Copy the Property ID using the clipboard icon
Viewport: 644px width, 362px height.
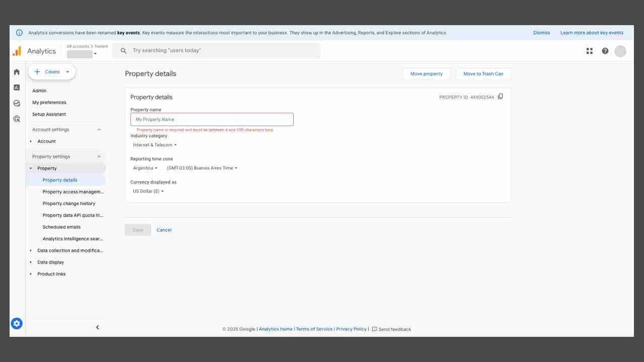(x=501, y=96)
